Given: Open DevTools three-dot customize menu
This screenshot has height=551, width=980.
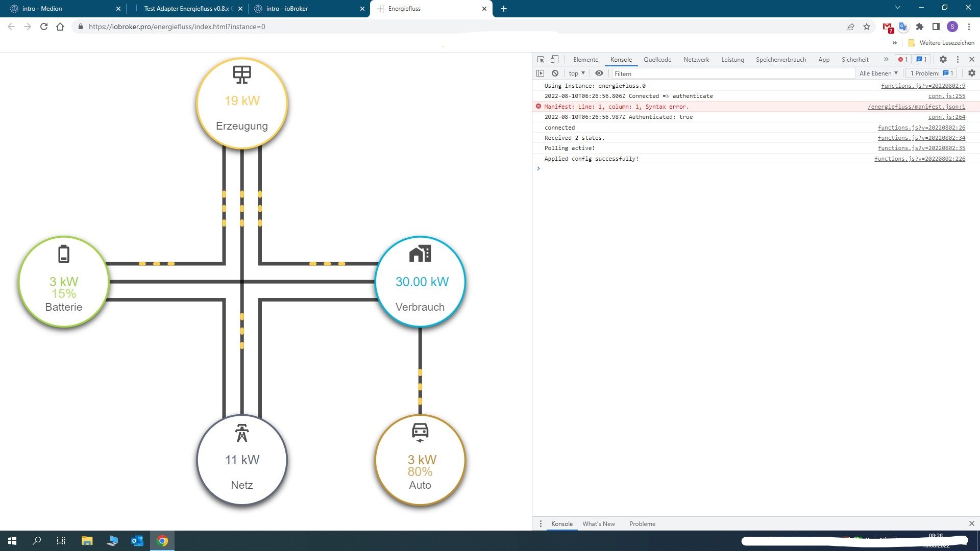Looking at the screenshot, I should point(958,60).
